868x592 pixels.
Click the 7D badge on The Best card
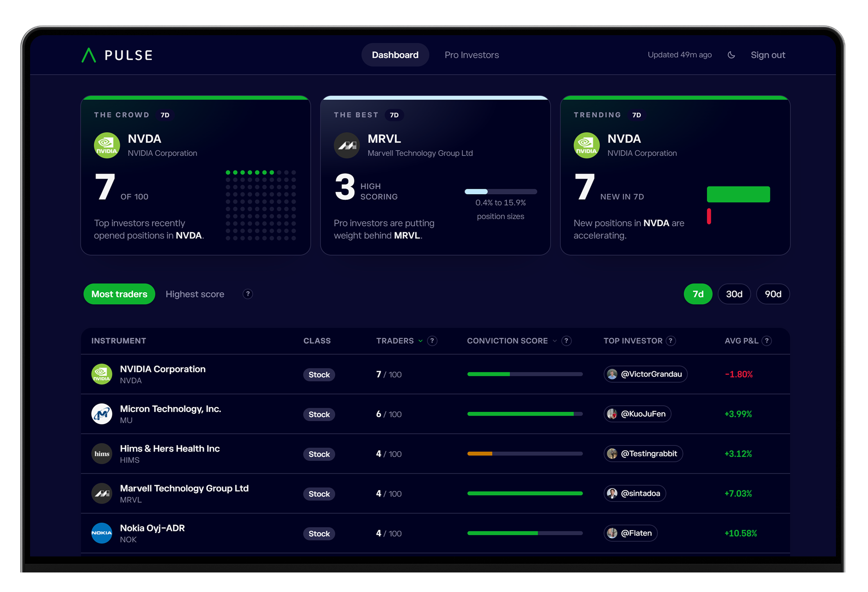click(x=394, y=115)
